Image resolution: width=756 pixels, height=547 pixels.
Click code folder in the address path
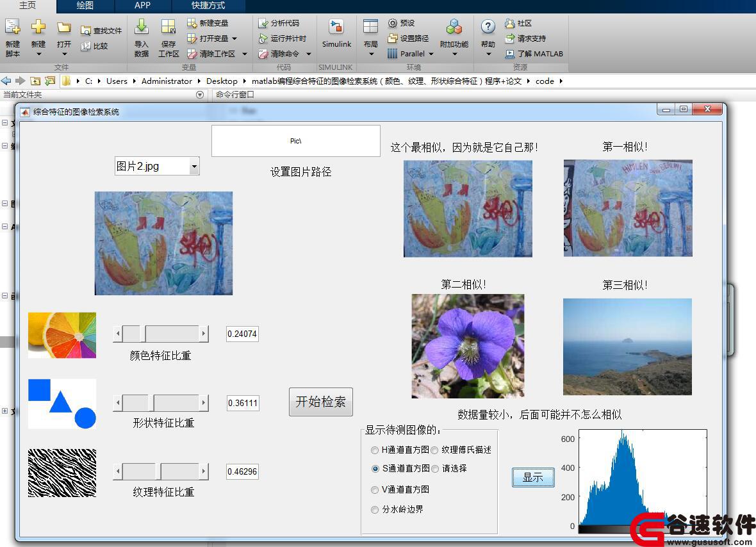click(545, 81)
